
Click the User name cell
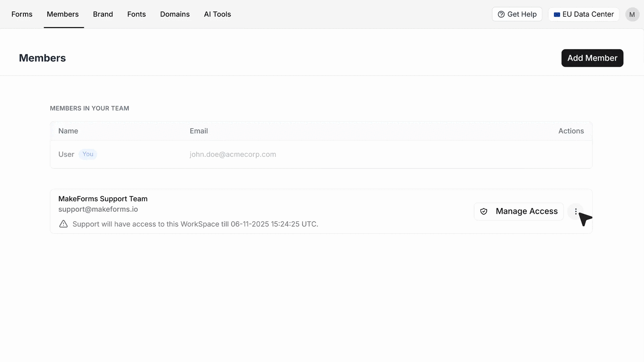pos(66,155)
